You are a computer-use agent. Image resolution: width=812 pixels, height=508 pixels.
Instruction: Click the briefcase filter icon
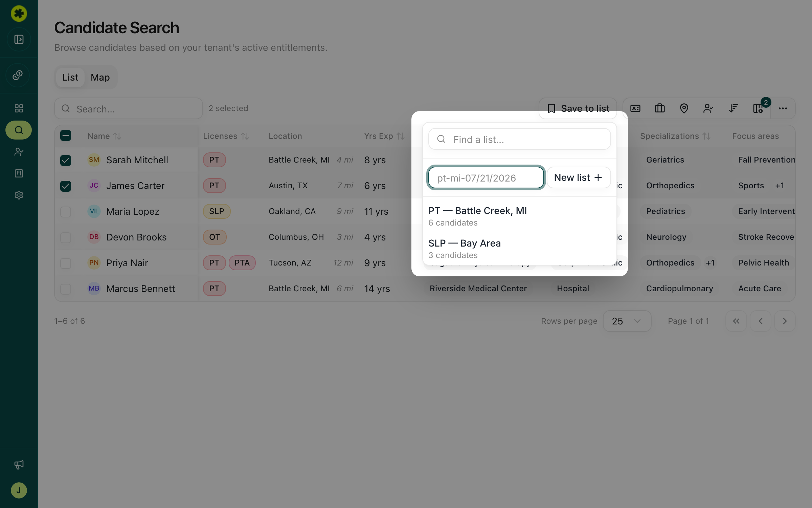[x=660, y=108]
